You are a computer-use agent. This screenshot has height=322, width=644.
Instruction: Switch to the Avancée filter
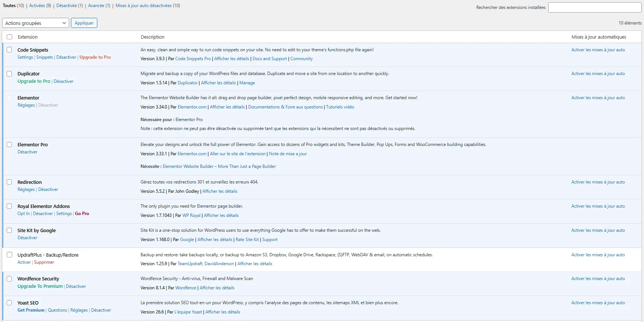(96, 6)
